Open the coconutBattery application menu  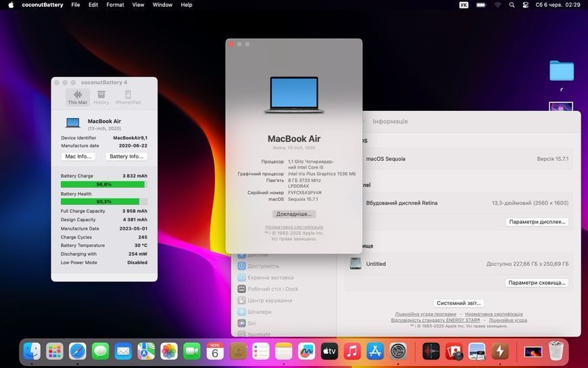point(43,5)
